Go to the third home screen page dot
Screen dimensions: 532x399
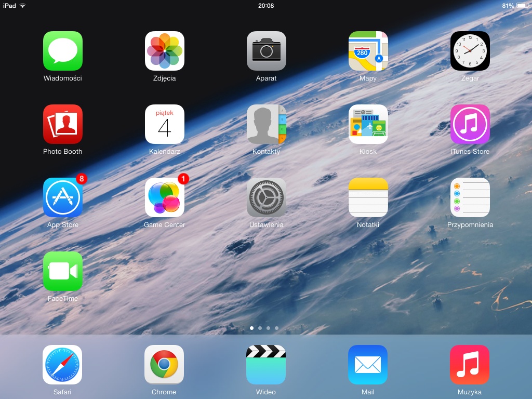(269, 328)
